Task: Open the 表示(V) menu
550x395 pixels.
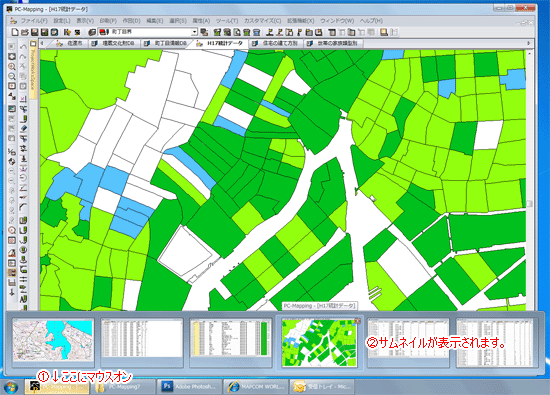Action: (x=85, y=21)
